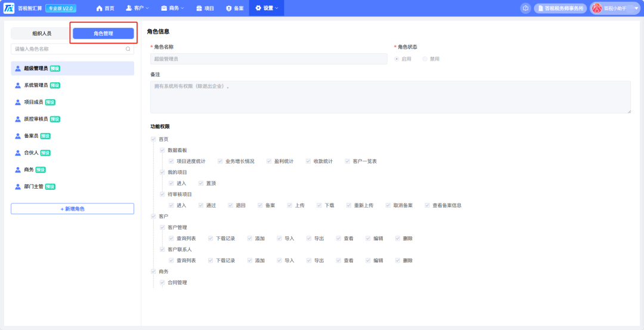This screenshot has height=330, width=644.
Task: Toggle 进入 checkbox under 待审核项目
Action: tap(171, 205)
